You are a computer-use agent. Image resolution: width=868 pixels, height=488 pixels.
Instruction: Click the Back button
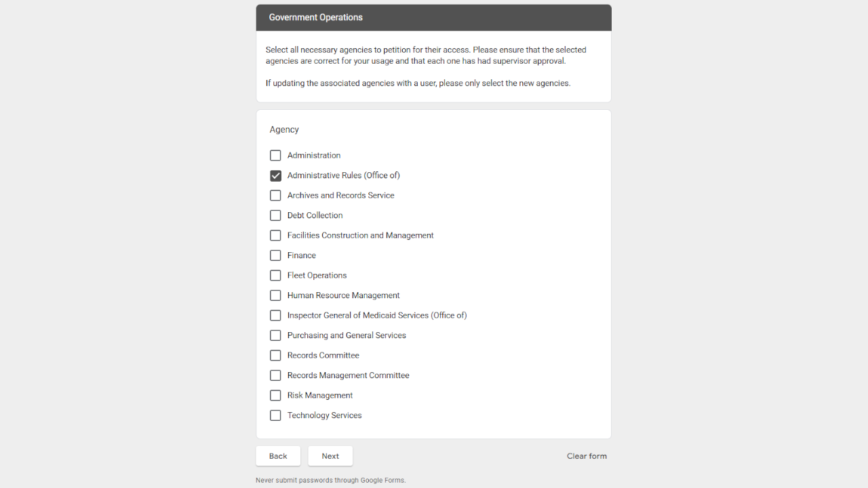point(278,456)
